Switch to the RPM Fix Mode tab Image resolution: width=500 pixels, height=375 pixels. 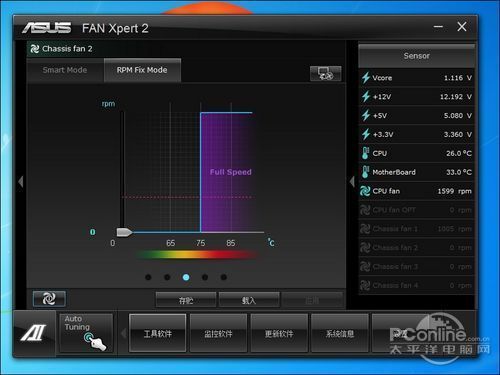click(x=142, y=70)
